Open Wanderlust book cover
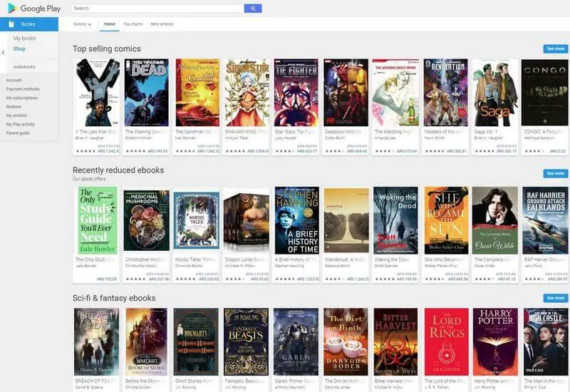Viewport: 570px width, 392px height. [x=346, y=220]
